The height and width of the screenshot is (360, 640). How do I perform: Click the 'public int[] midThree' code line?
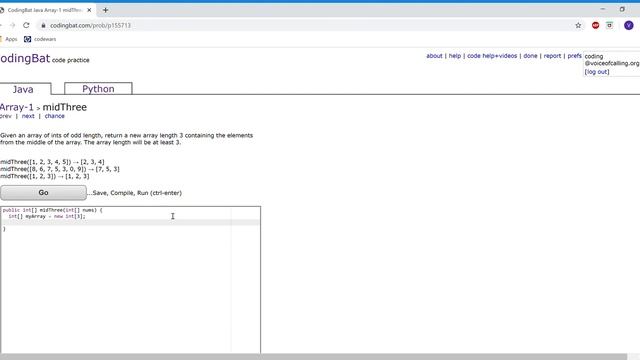(x=53, y=210)
